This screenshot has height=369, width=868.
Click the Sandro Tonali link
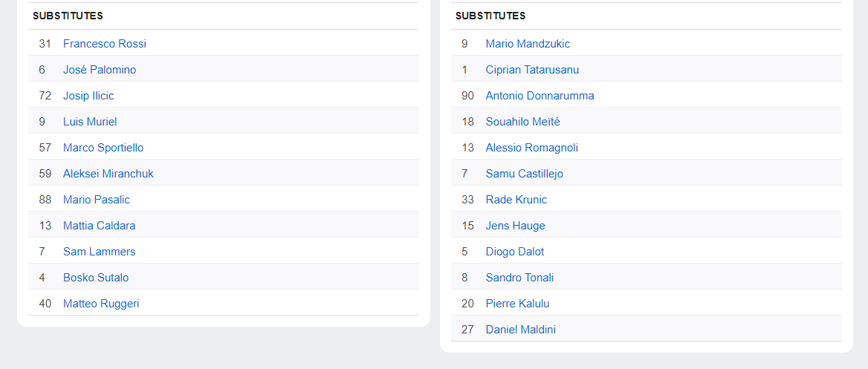pyautogui.click(x=519, y=278)
